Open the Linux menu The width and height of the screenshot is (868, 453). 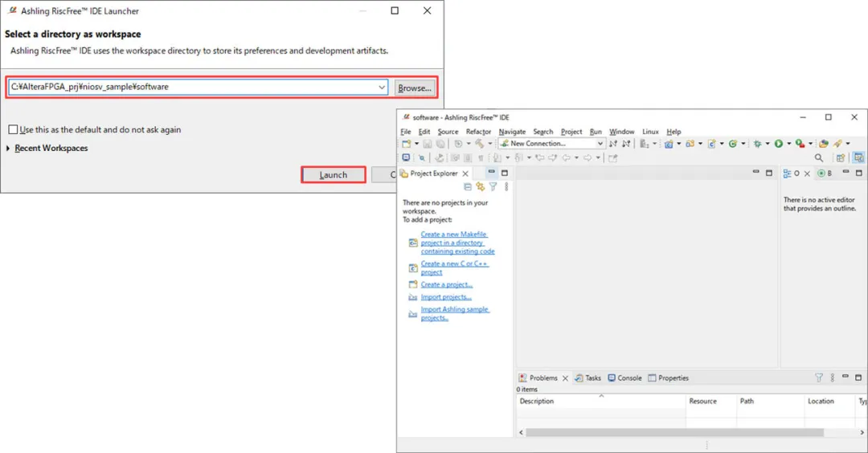[x=650, y=132]
